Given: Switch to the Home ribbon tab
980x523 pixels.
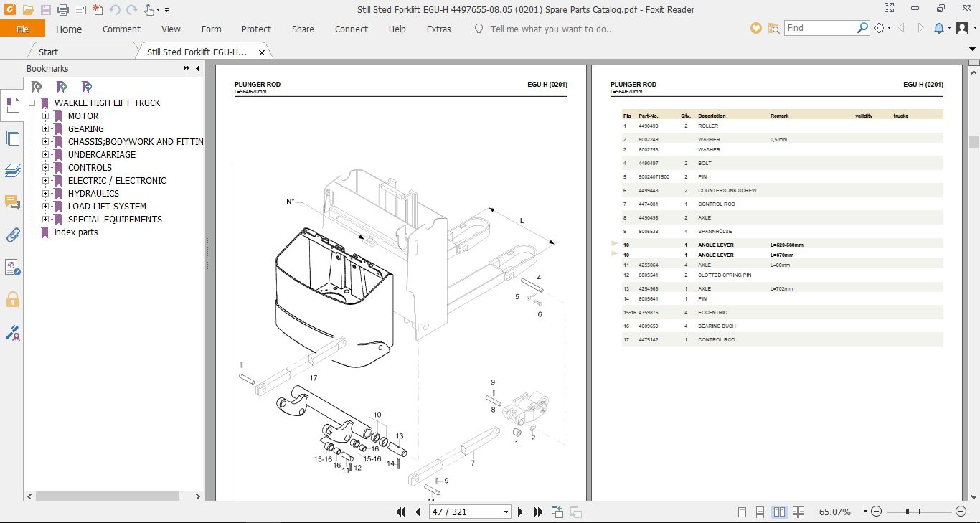Looking at the screenshot, I should click(x=69, y=29).
